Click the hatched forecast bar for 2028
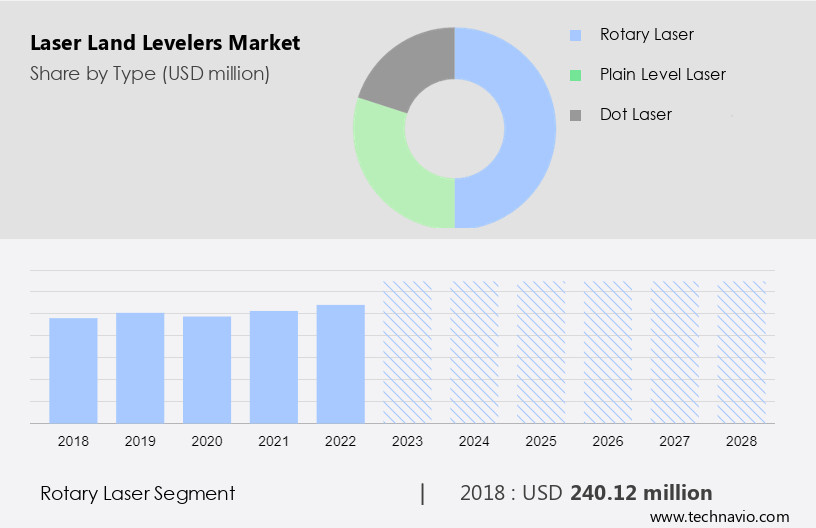 [742, 352]
